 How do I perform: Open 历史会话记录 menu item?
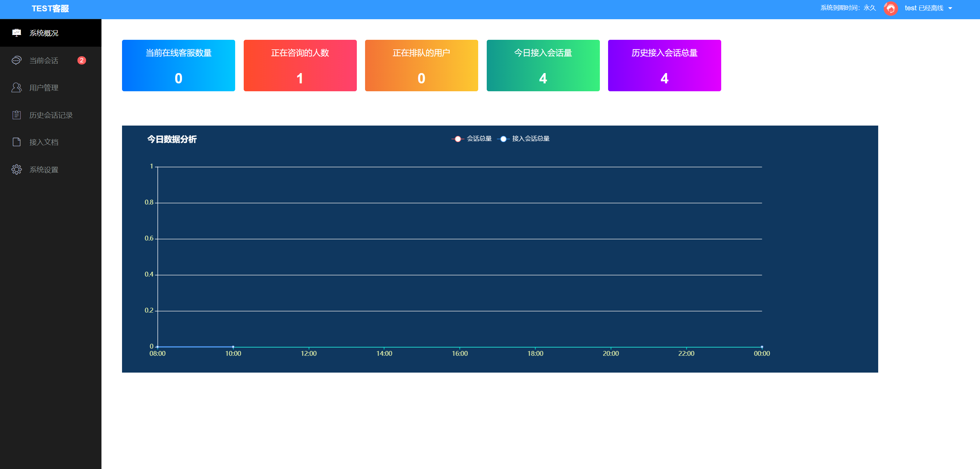click(x=51, y=115)
